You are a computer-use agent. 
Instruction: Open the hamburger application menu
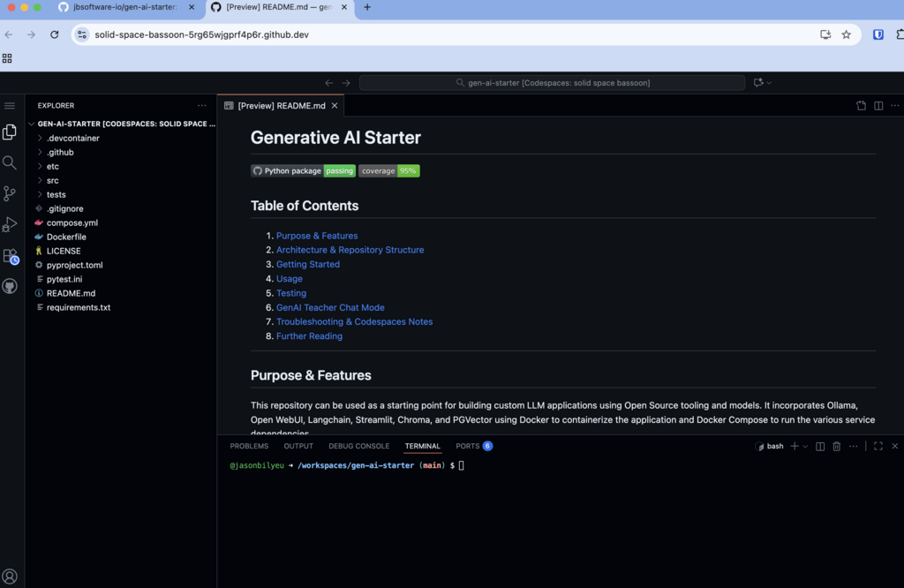(x=10, y=106)
